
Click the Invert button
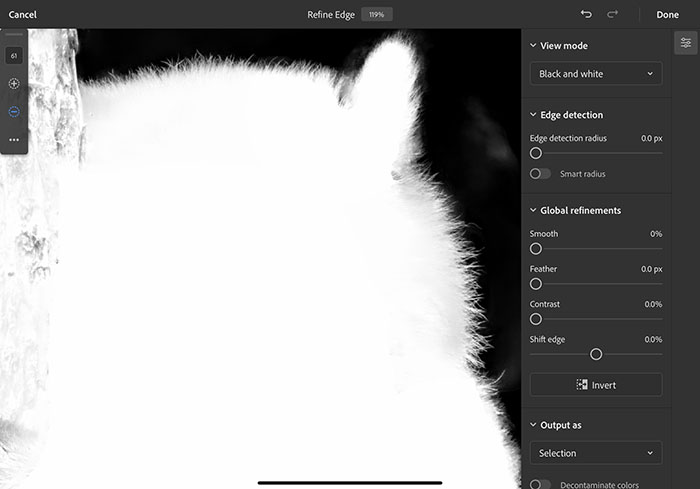point(595,385)
